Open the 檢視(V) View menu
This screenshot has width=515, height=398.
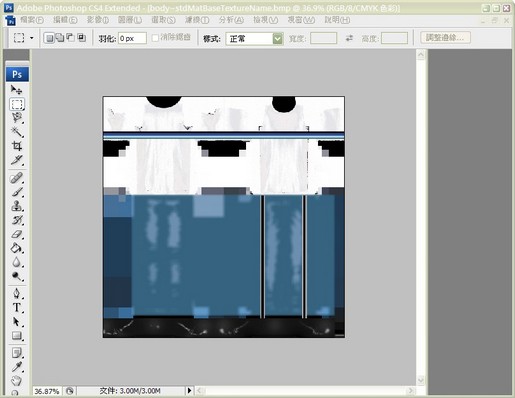point(265,20)
